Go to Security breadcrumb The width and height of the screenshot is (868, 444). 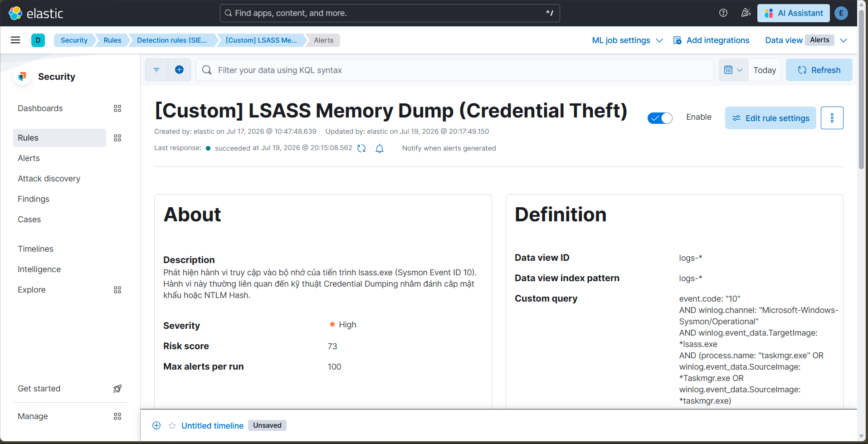[74, 40]
